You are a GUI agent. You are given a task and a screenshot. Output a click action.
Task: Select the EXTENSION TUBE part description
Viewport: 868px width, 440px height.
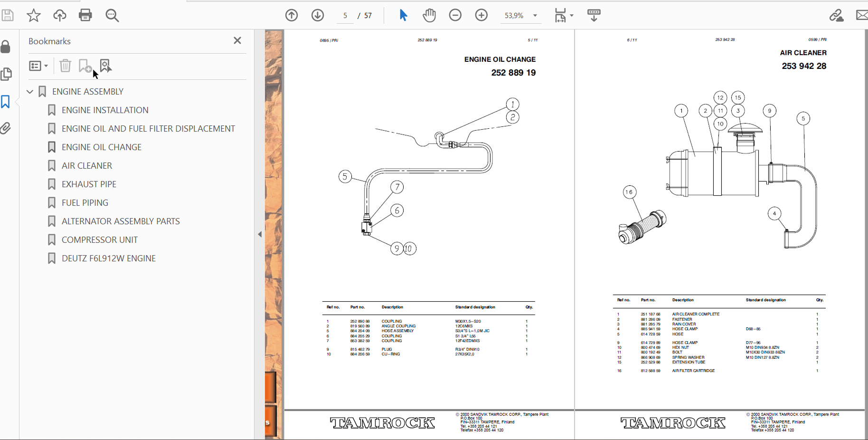(x=689, y=362)
